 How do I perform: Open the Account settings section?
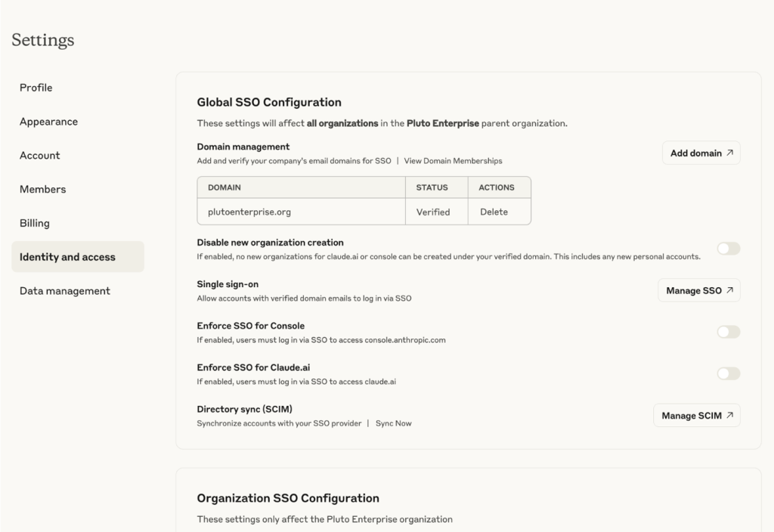tap(39, 156)
